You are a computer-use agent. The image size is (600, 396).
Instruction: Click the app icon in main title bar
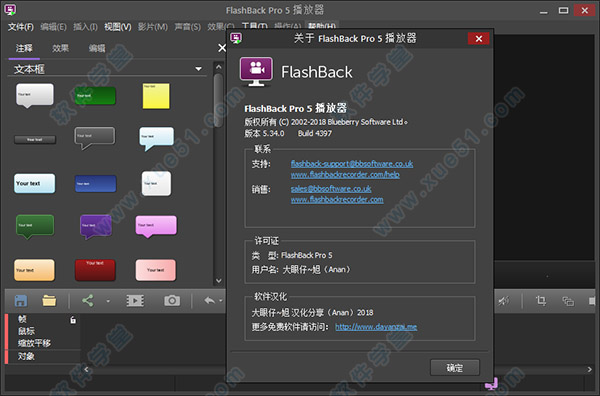point(10,10)
